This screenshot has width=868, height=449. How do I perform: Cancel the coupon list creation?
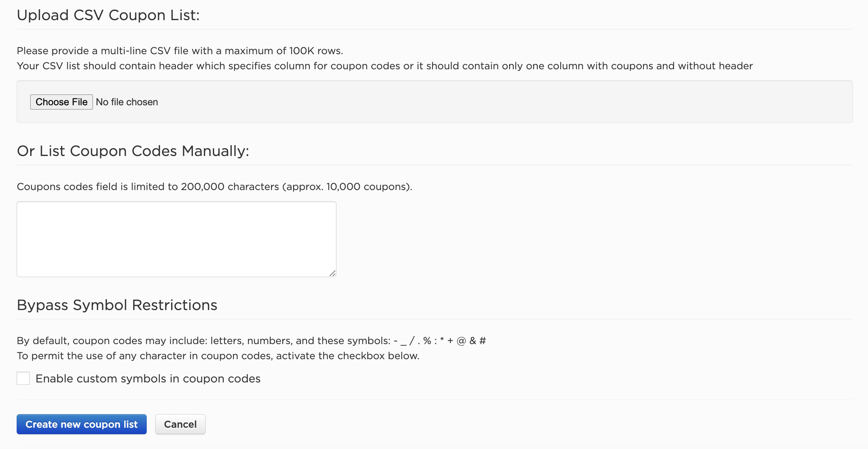[x=180, y=424]
